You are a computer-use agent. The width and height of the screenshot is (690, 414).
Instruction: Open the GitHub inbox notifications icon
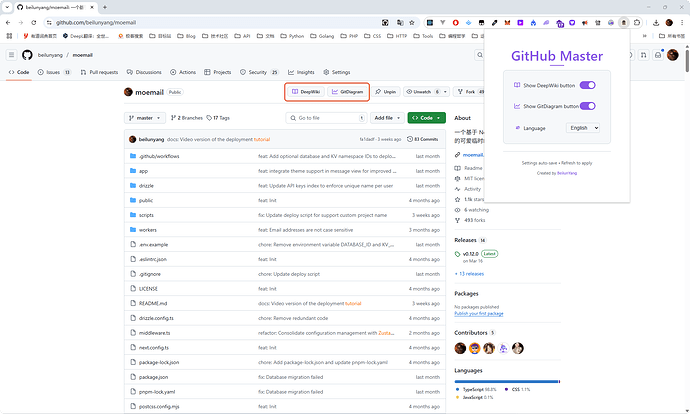click(658, 55)
